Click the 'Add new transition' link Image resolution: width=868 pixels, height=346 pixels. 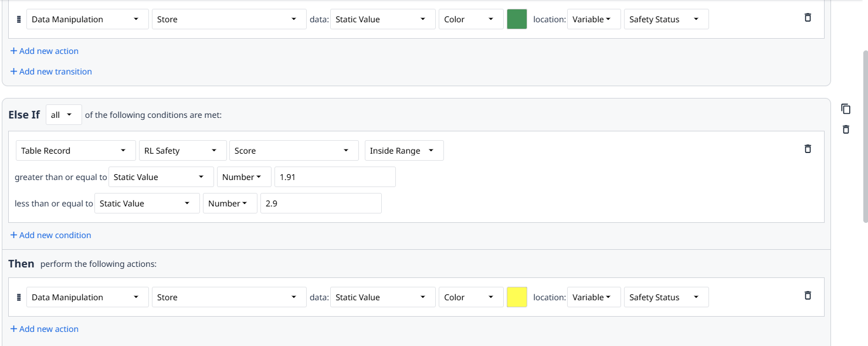51,72
